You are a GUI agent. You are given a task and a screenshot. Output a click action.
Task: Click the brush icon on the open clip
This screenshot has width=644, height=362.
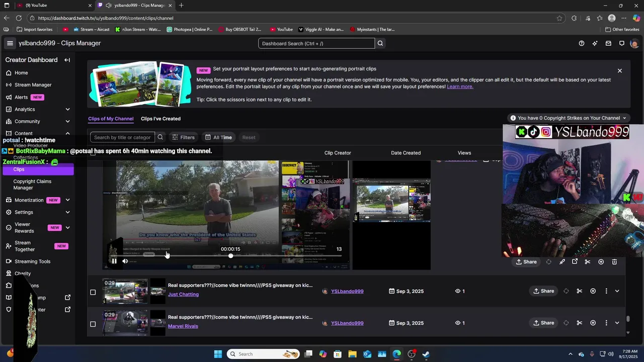562,262
